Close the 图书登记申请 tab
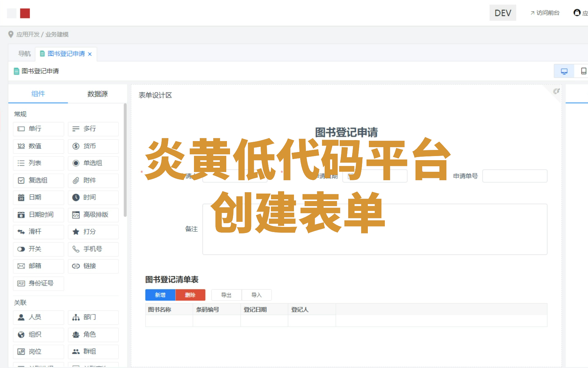Image resolution: width=588 pixels, height=368 pixels. pyautogui.click(x=90, y=54)
